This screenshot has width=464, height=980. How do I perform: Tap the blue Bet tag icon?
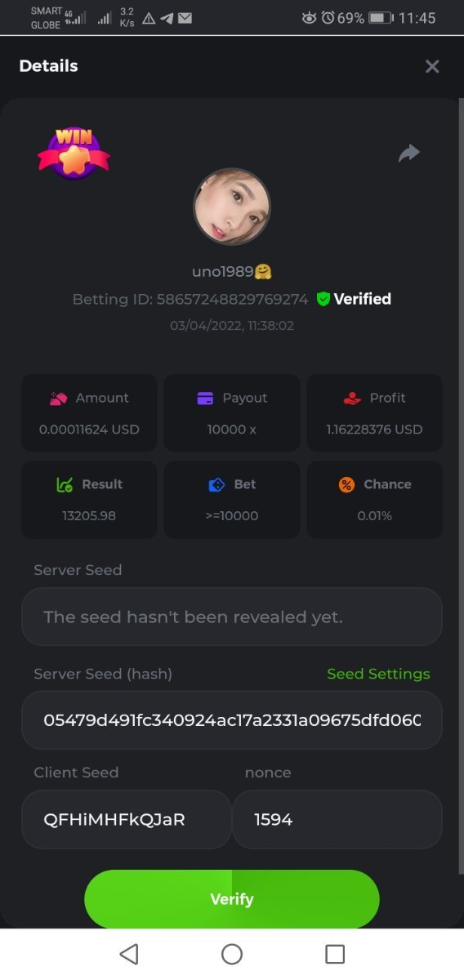tap(216, 484)
